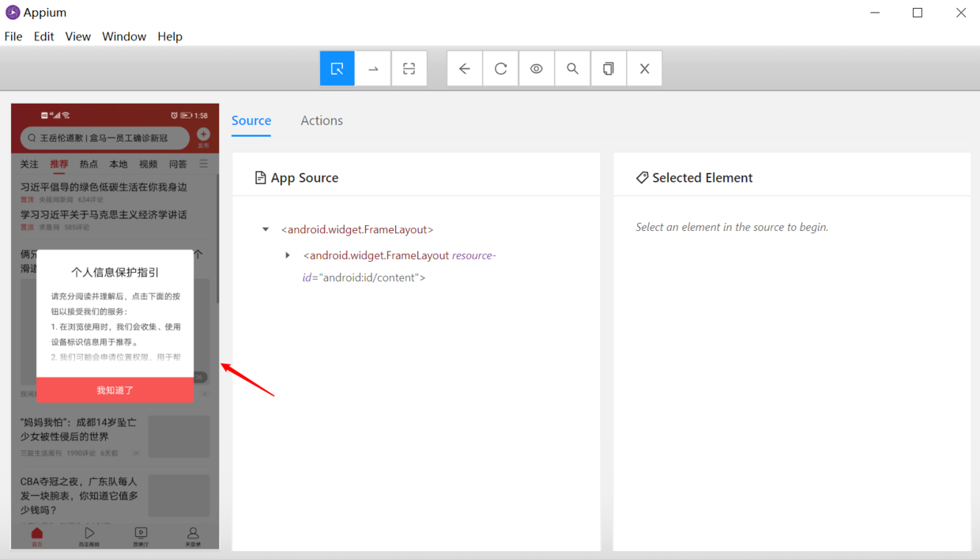Activate the Select Elements tool
980x559 pixels.
point(337,68)
